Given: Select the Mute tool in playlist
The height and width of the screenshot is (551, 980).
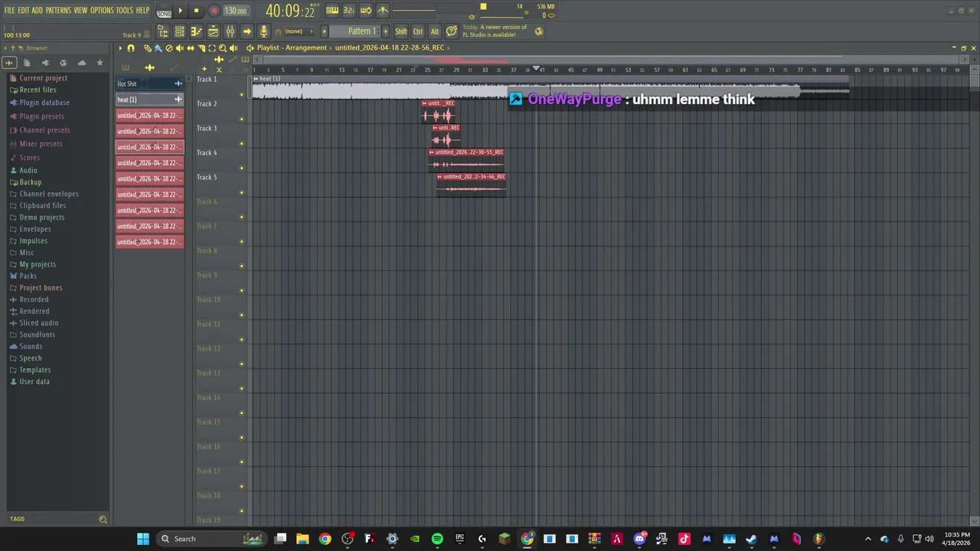Looking at the screenshot, I should pyautogui.click(x=180, y=48).
